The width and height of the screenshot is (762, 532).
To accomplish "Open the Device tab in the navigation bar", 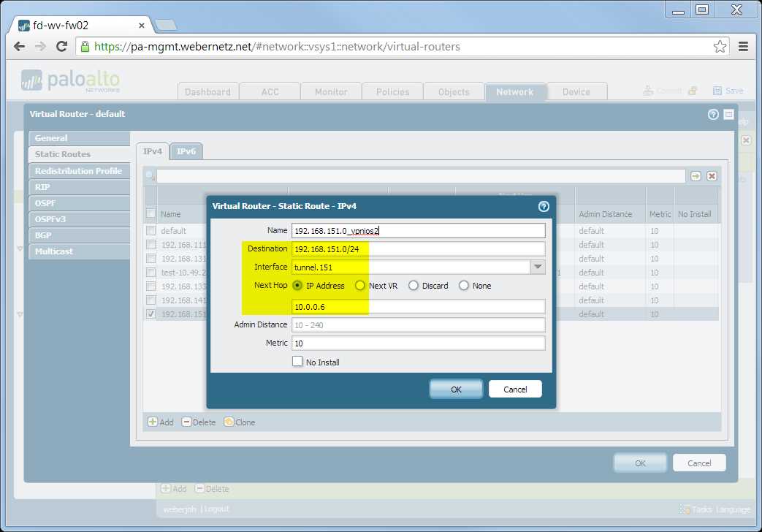I will [576, 91].
